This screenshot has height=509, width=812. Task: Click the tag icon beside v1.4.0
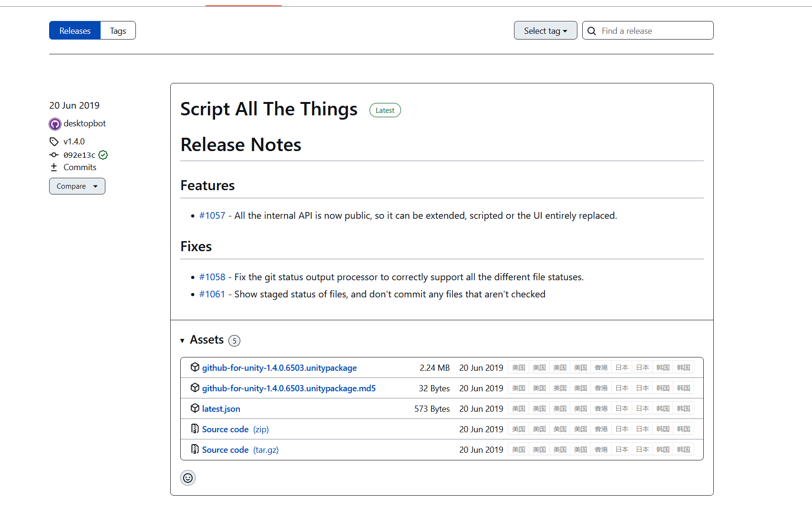point(54,142)
